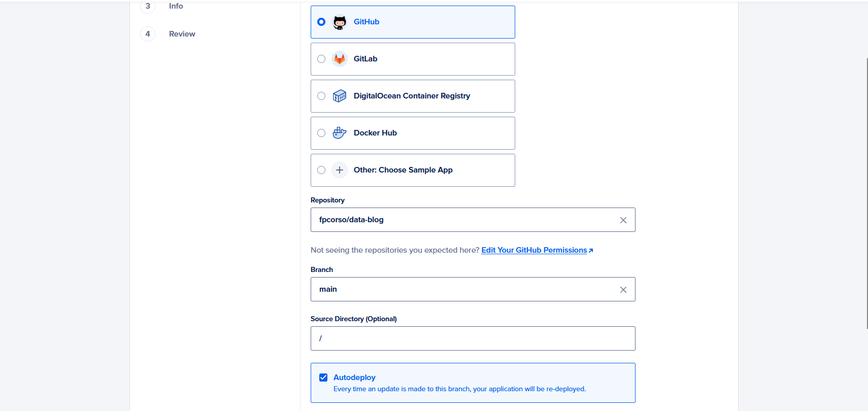This screenshot has width=868, height=411.
Task: Click the plus icon for Sample App
Action: tap(340, 170)
